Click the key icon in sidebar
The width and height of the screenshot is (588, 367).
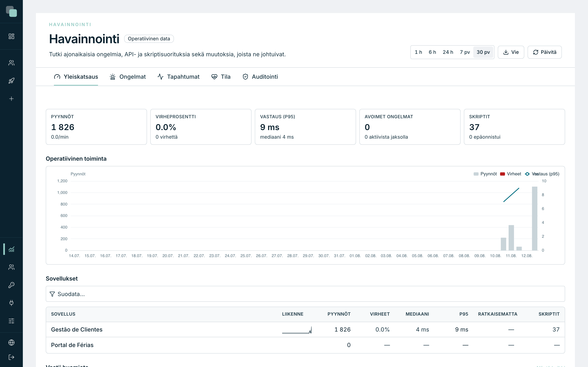11,285
